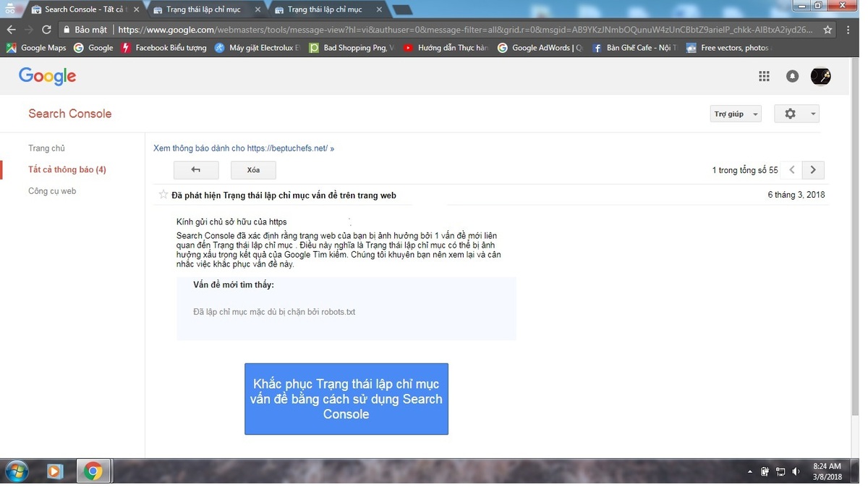The image size is (868, 501).
Task: Select Công cụ web in sidebar
Action: click(52, 191)
